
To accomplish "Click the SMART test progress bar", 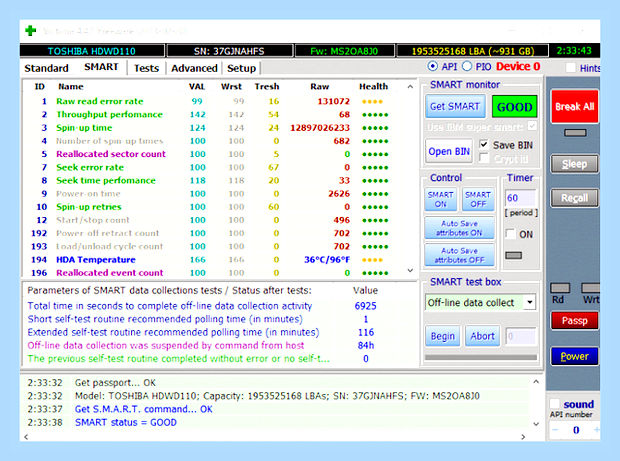I will pyautogui.click(x=481, y=357).
